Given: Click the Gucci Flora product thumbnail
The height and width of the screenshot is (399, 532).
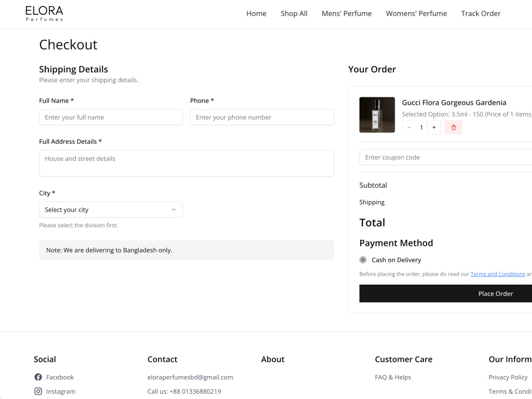Looking at the screenshot, I should click(x=377, y=115).
